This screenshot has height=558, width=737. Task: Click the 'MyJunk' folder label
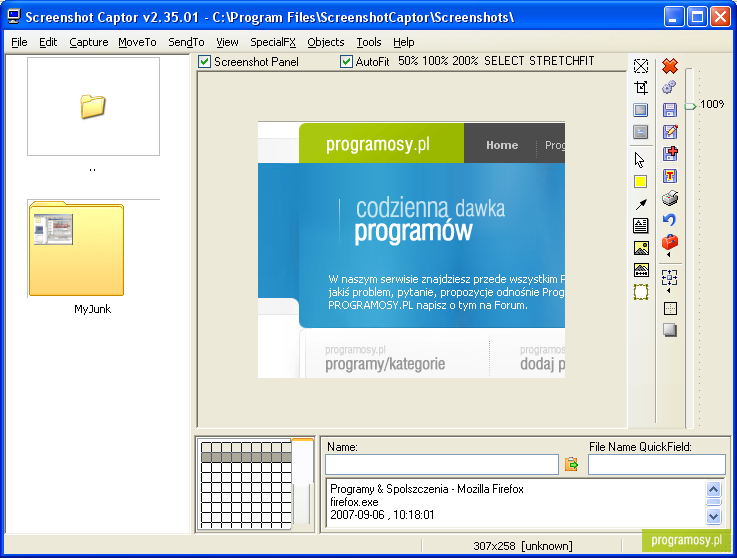[93, 309]
